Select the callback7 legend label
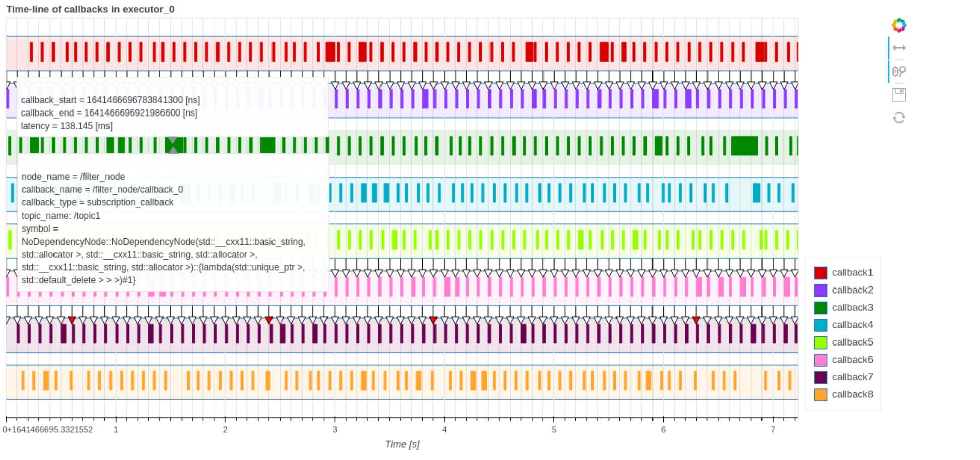 [x=852, y=377]
